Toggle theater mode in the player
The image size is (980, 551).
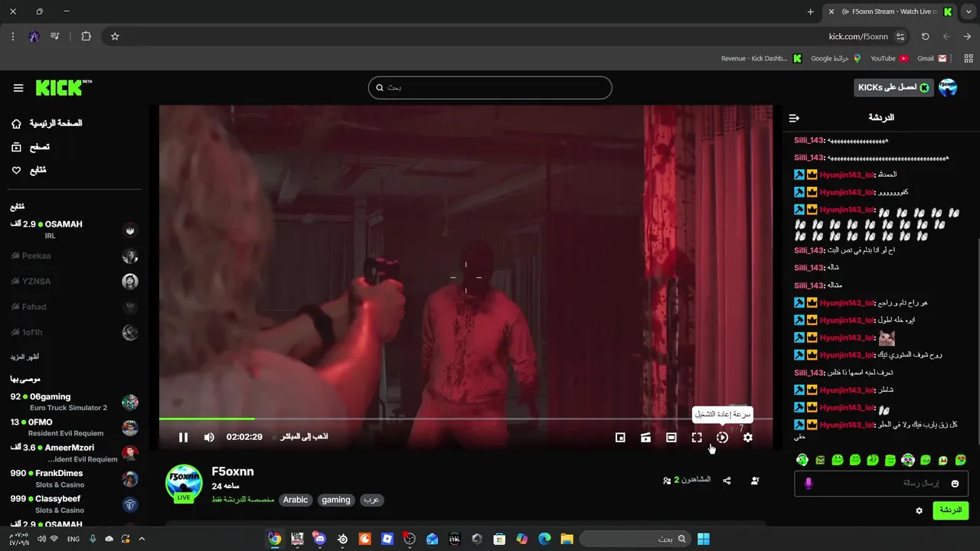click(x=671, y=437)
